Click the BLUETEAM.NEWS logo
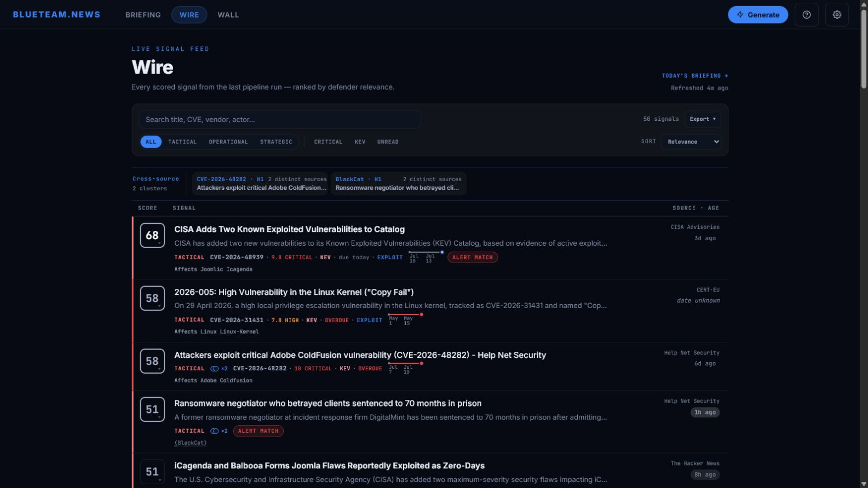This screenshot has width=868, height=488. 57,15
